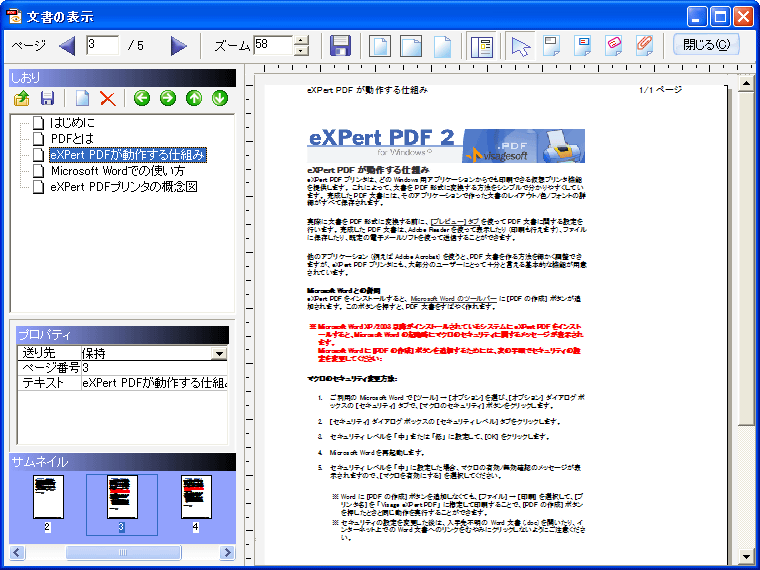Click the 1/1 ページ header text
This screenshot has width=760, height=570.
click(660, 90)
